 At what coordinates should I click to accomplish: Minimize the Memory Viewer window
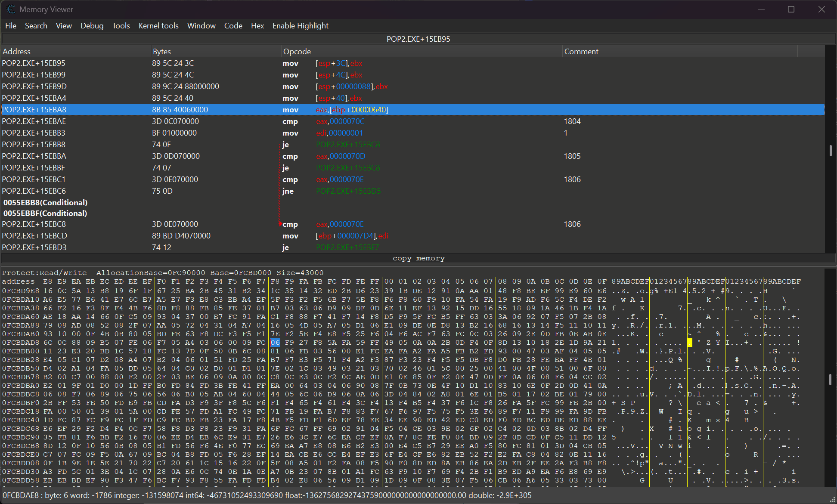761,9
